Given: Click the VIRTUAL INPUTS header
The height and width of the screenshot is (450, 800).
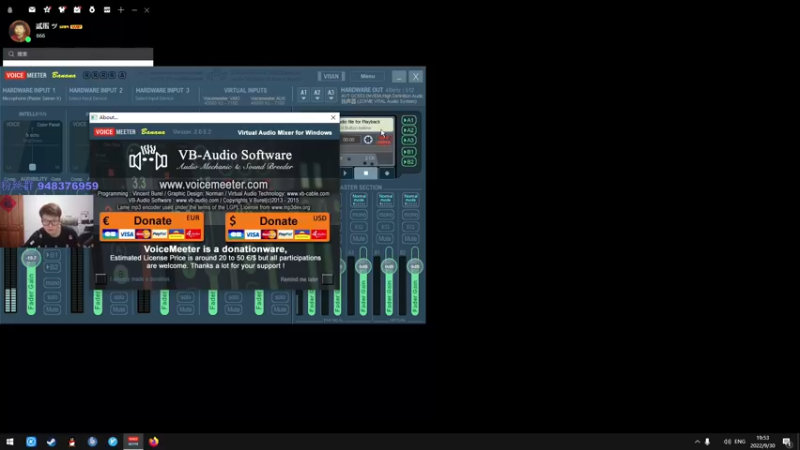Looking at the screenshot, I should coord(245,90).
